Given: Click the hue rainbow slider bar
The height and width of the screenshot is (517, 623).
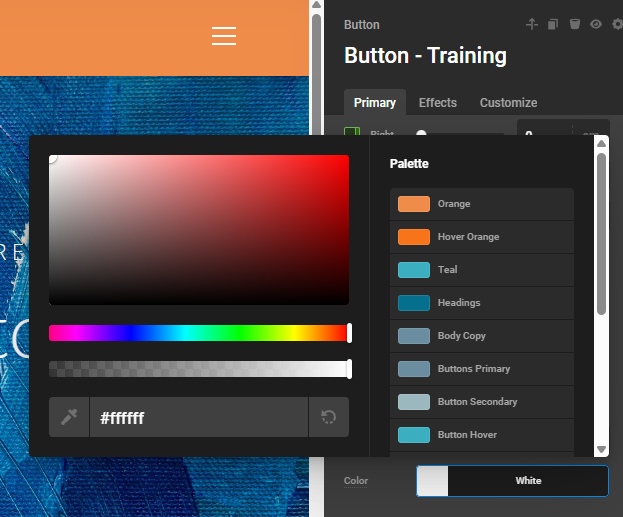Looking at the screenshot, I should coord(198,333).
